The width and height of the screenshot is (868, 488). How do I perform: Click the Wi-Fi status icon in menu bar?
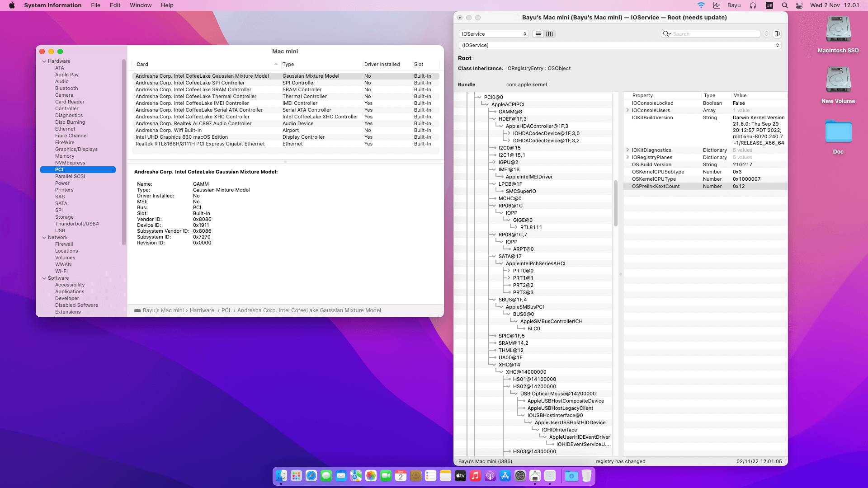701,5
